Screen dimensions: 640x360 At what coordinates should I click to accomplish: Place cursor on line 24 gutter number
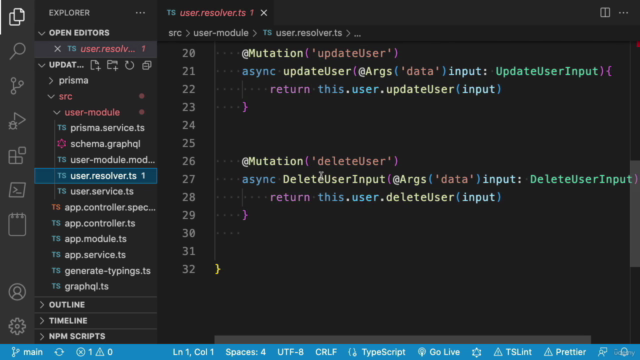[x=189, y=125]
